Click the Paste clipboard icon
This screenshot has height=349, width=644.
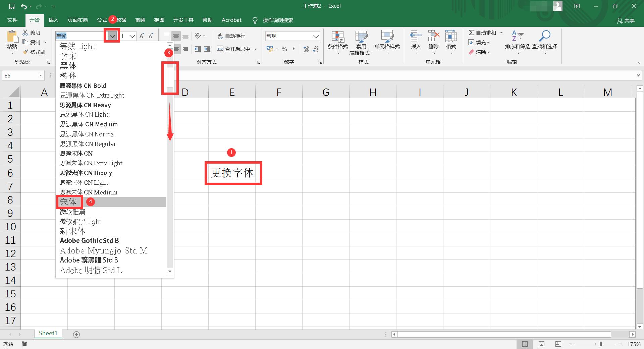click(12, 37)
